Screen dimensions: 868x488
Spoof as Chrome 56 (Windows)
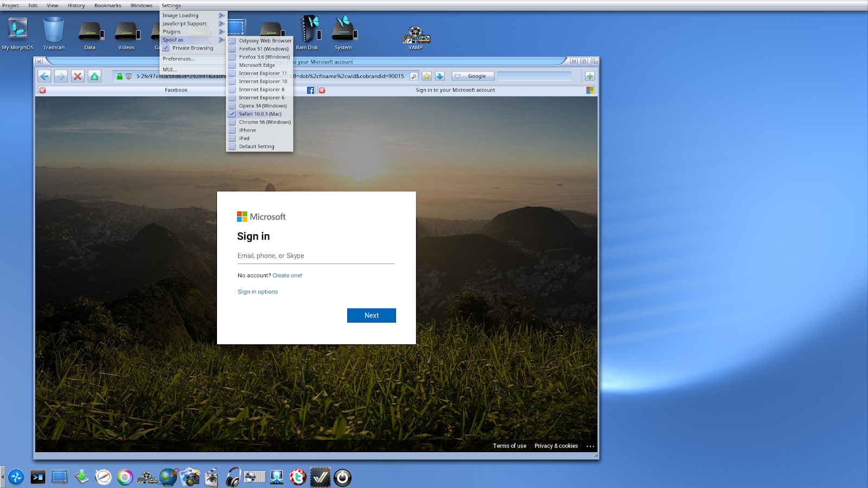tap(260, 122)
